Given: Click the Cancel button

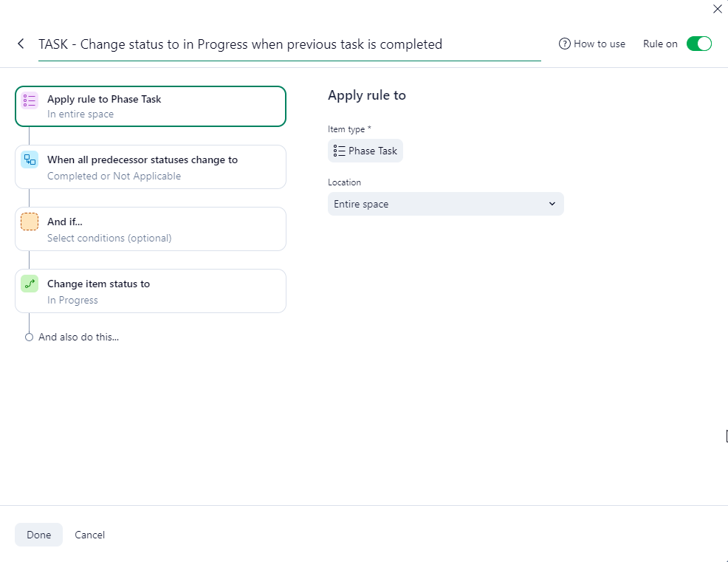Looking at the screenshot, I should click(x=90, y=535).
